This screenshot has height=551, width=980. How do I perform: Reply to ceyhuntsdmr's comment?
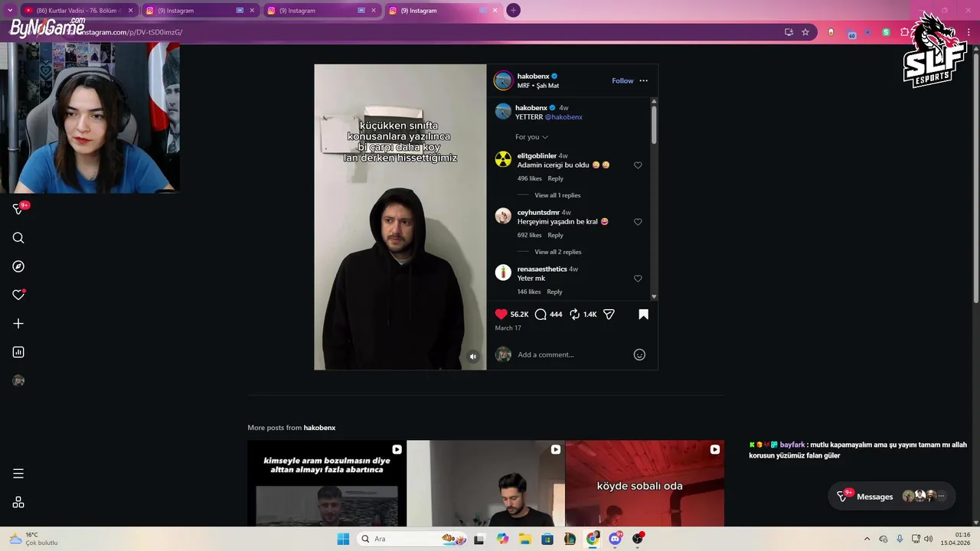[x=555, y=235]
